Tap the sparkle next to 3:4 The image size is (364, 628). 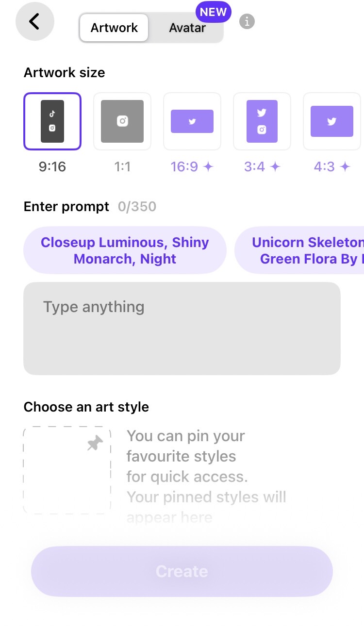[275, 167]
